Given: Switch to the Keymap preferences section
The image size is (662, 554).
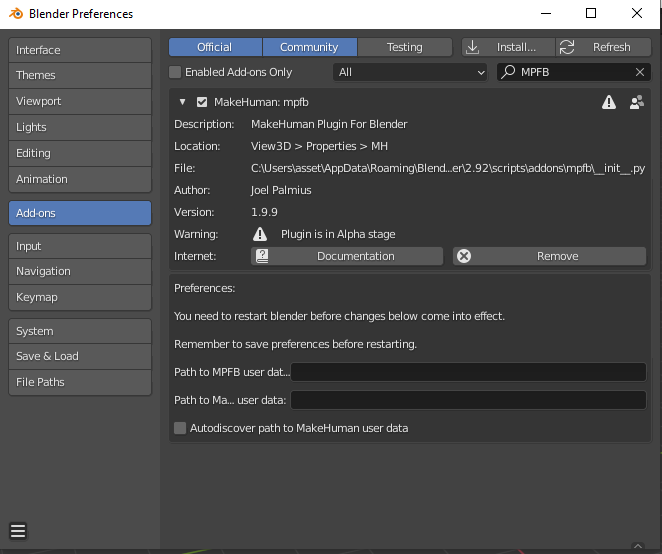Looking at the screenshot, I should click(x=80, y=297).
